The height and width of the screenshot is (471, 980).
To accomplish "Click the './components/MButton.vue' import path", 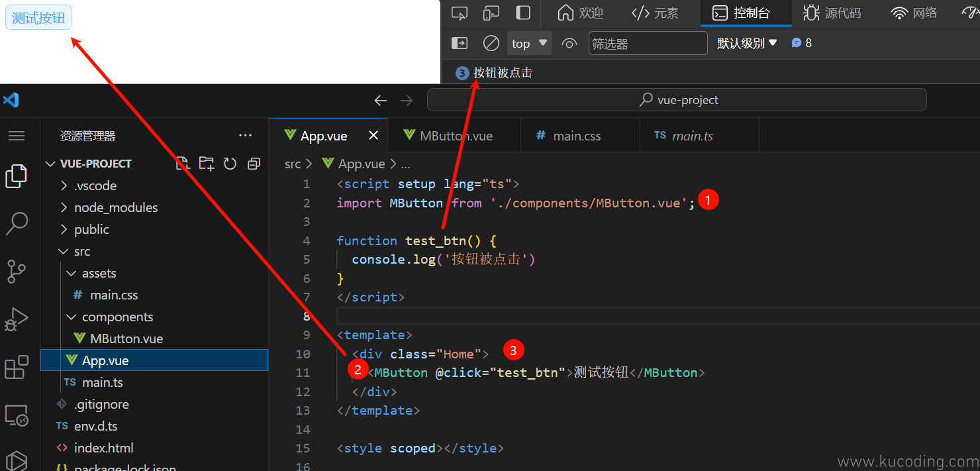I will 589,203.
